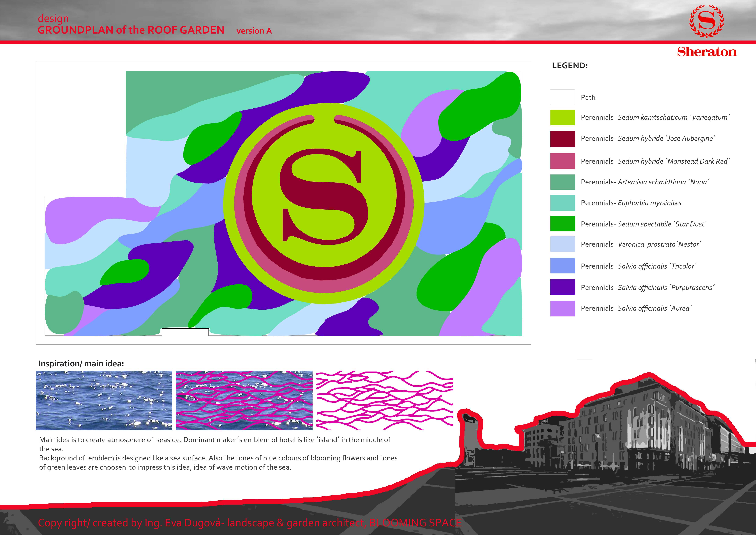Click the 'Sedum spectabile Star Dust' label text
The image size is (756, 535).
point(644,224)
